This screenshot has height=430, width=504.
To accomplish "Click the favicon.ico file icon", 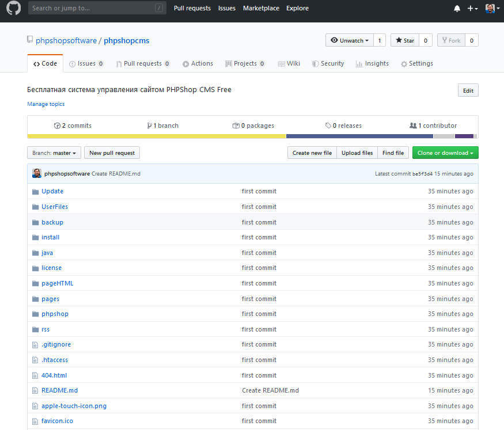I will click(x=35, y=421).
